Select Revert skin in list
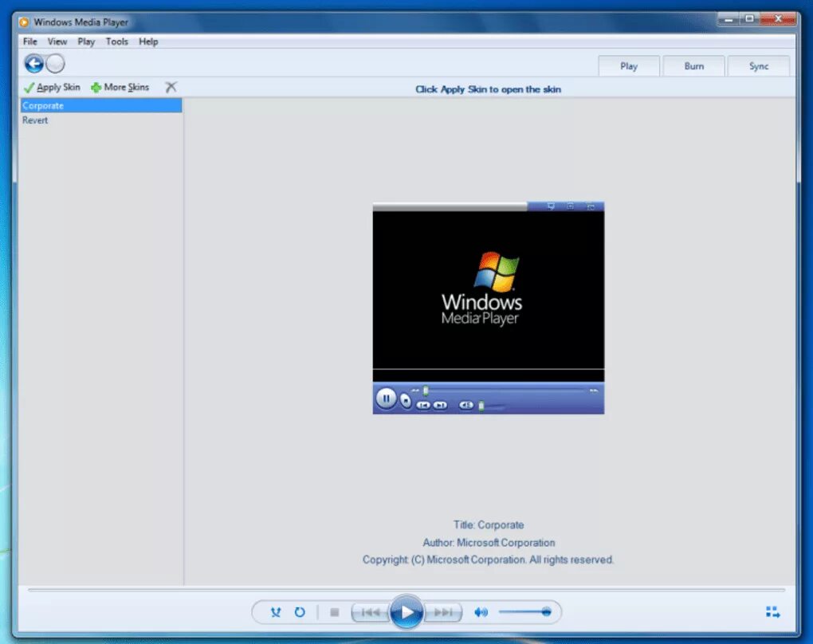The height and width of the screenshot is (644, 813). (101, 120)
